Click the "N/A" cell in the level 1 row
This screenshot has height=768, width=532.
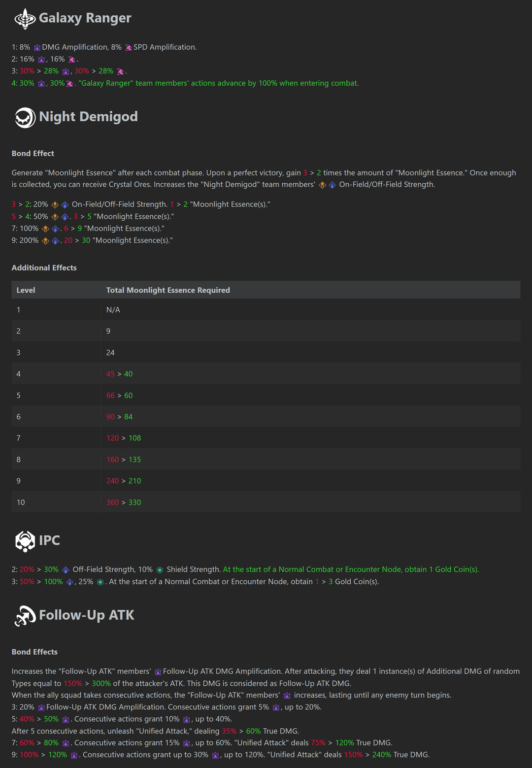[113, 310]
